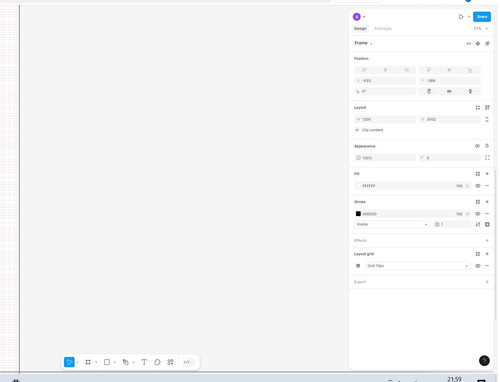Screen dimensions: 500x382
Task: Click flip vertical icon
Action: pyautogui.click(x=470, y=91)
